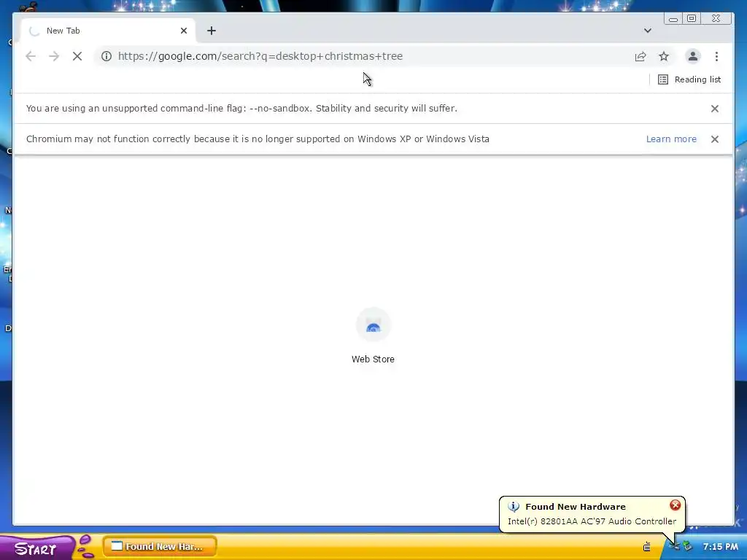The image size is (747, 560).
Task: Bookmark this tab with the star
Action: click(664, 56)
